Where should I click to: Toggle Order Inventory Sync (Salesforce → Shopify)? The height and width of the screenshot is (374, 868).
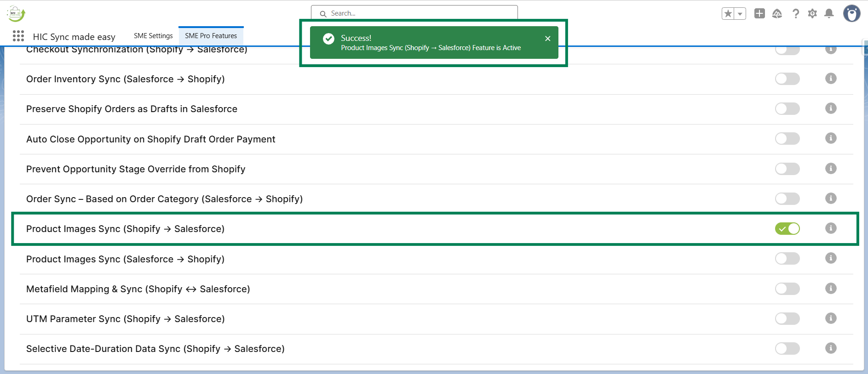[x=787, y=79]
